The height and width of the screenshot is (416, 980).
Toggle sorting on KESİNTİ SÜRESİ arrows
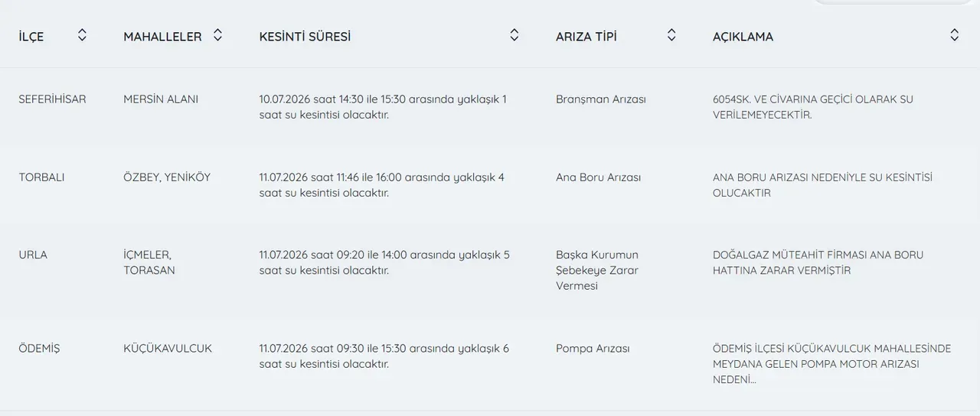514,35
